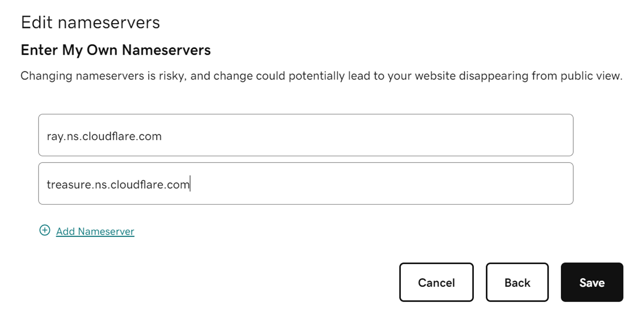Place cursor after ".com" in treasure nameserver
Viewport: 644px width, 320px height.
190,185
